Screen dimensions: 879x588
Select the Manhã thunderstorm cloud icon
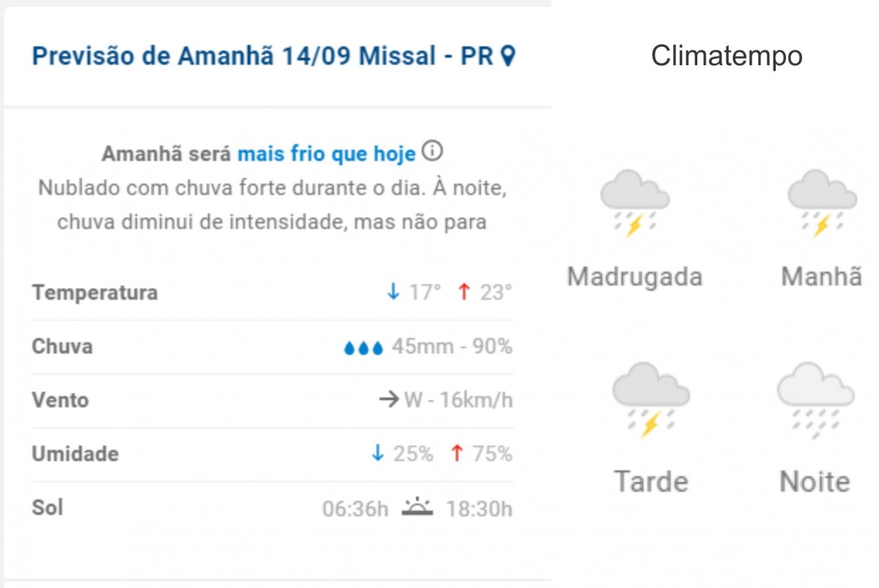click(822, 203)
